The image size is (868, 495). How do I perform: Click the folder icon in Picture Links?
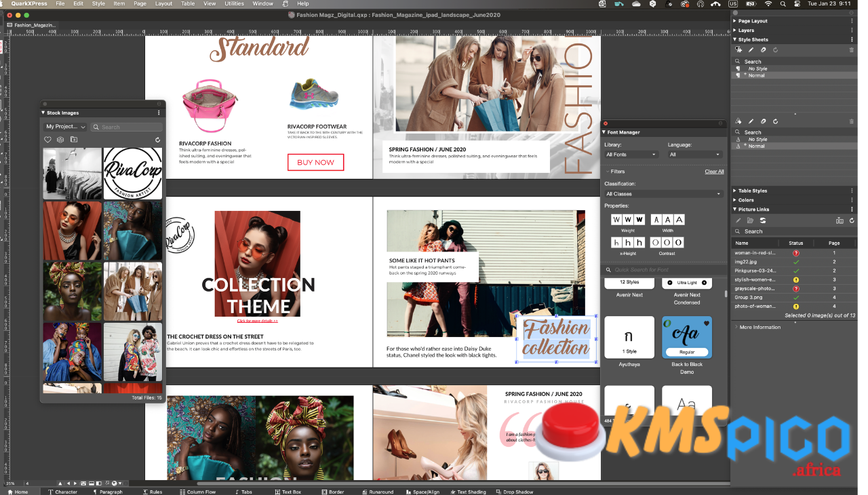(751, 220)
